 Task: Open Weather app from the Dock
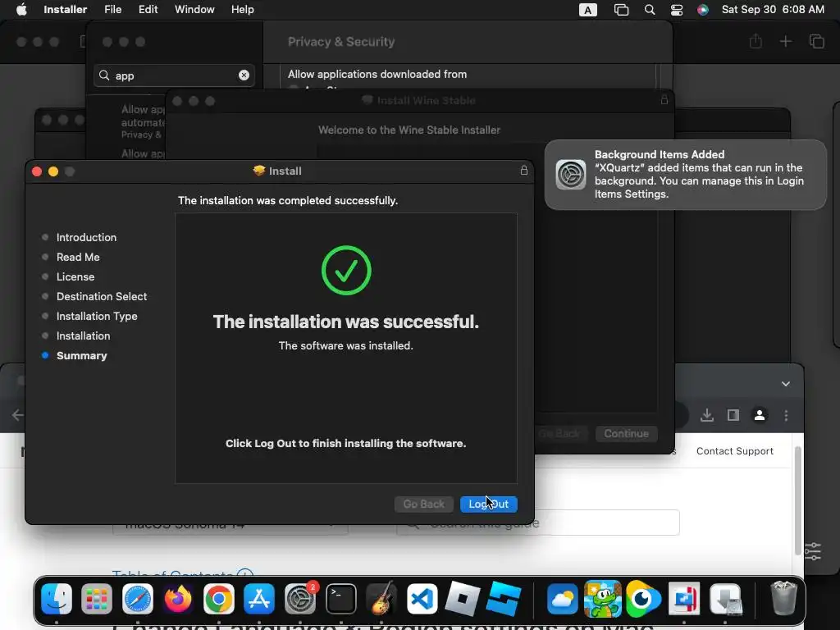562,598
